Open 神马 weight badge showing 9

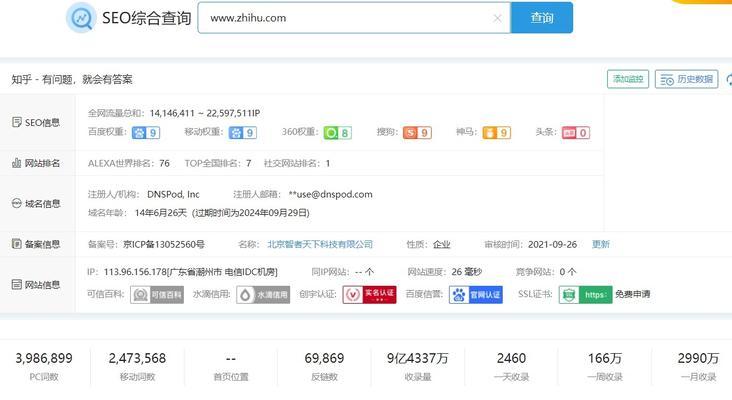coord(497,133)
